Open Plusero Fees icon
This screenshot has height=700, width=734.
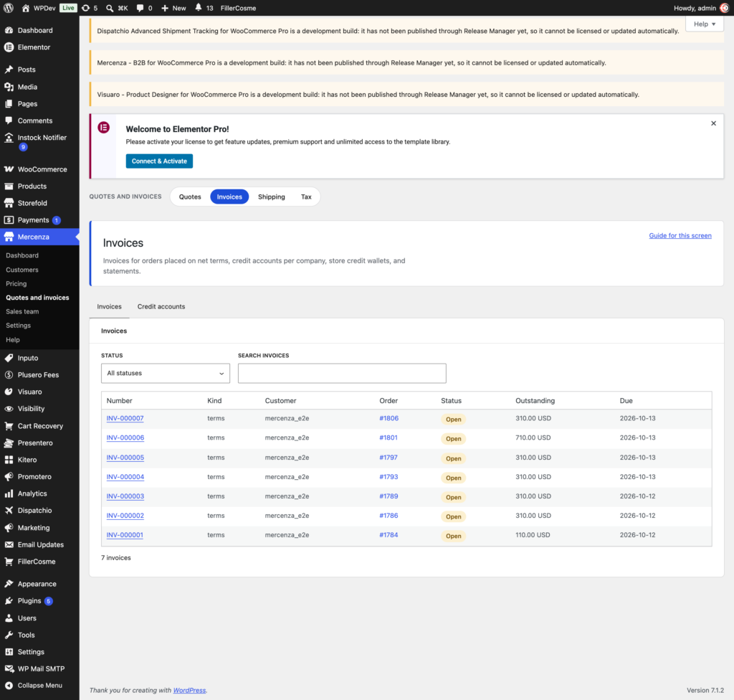(x=9, y=375)
